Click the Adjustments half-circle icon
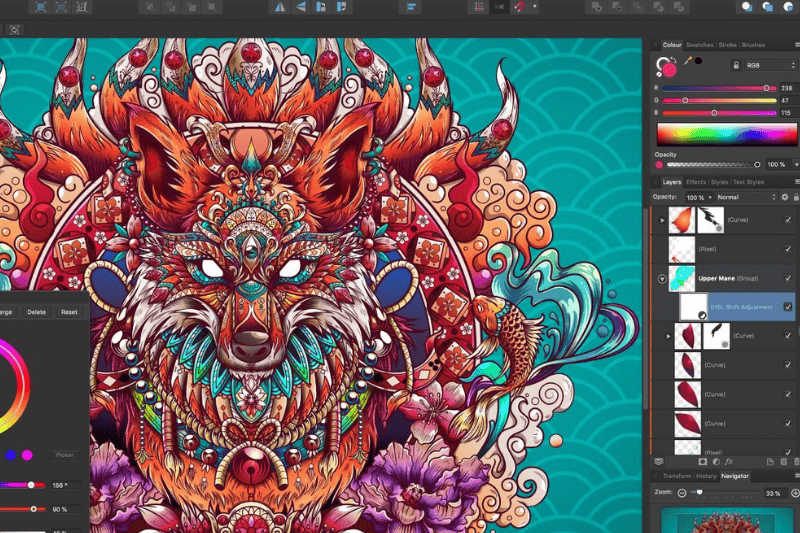This screenshot has height=533, width=800. coord(716,462)
